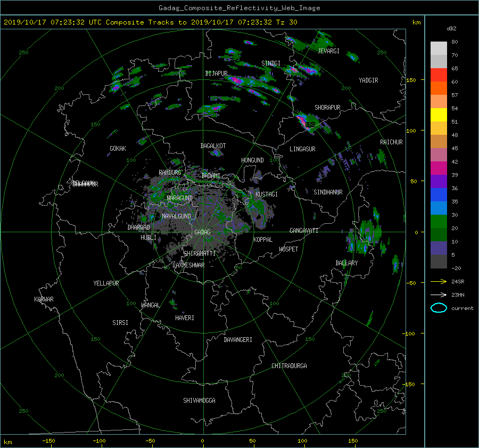Click the BALLARY city label
The width and height of the screenshot is (479, 448).
click(346, 263)
